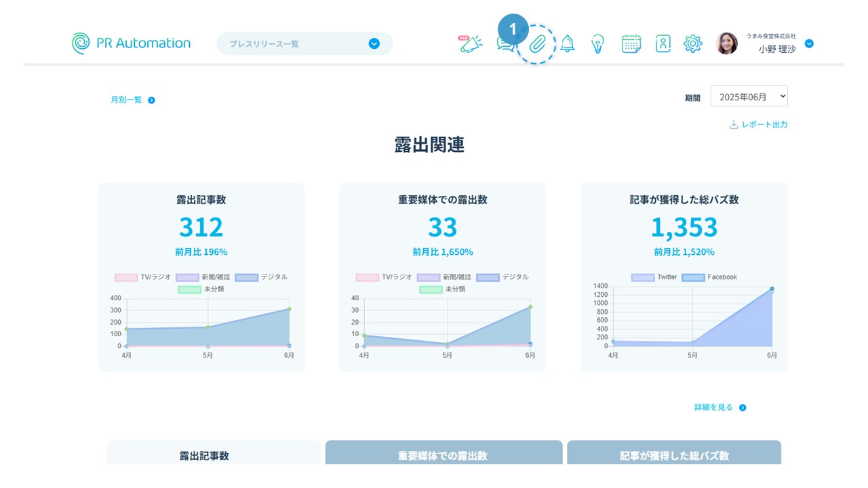
Task: Open the chat messages icon
Action: [505, 44]
